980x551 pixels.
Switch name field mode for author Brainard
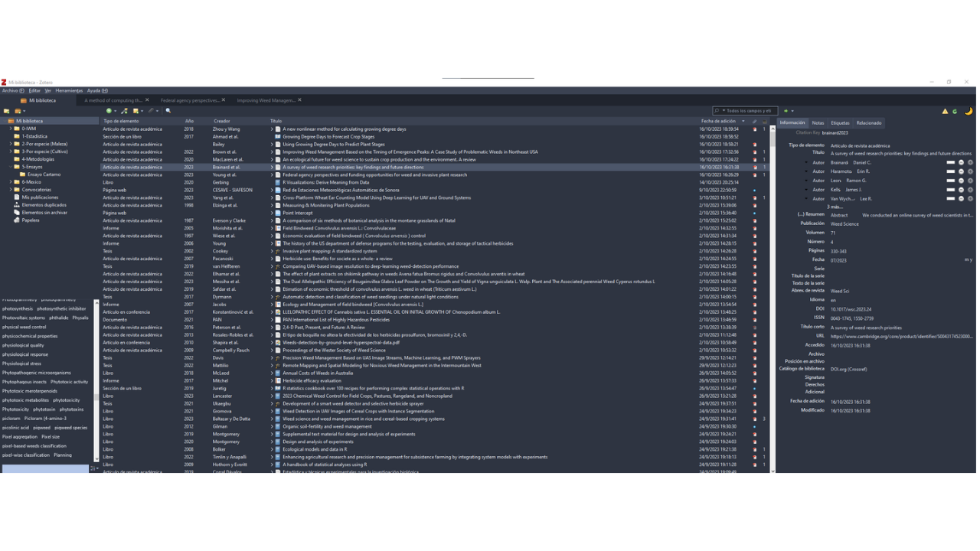pyautogui.click(x=950, y=162)
